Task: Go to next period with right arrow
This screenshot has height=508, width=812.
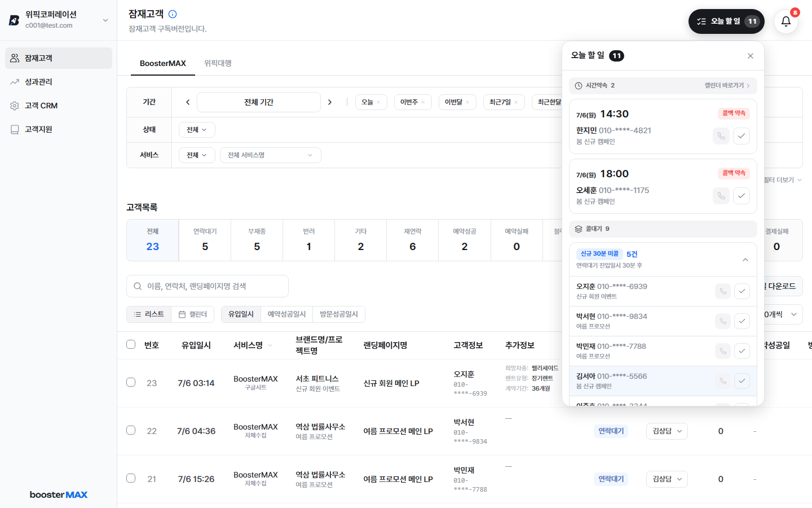Action: 330,102
